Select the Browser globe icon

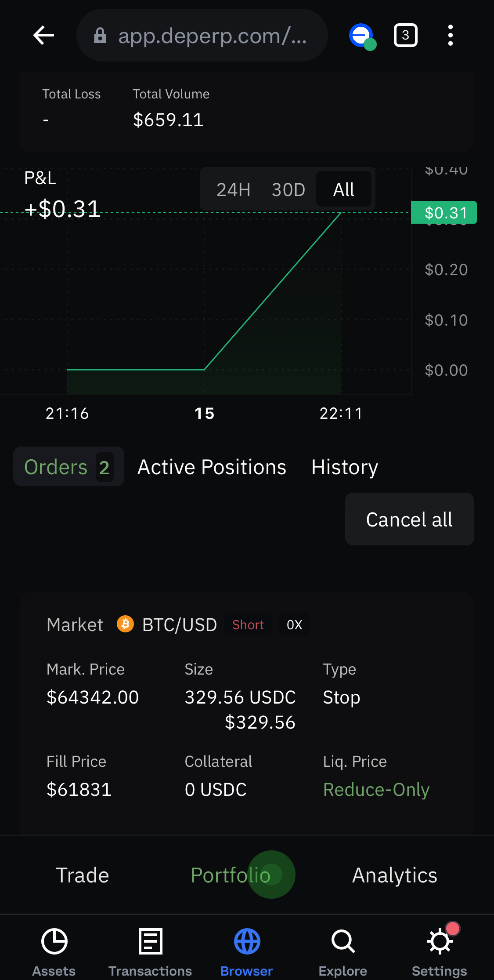pyautogui.click(x=247, y=941)
